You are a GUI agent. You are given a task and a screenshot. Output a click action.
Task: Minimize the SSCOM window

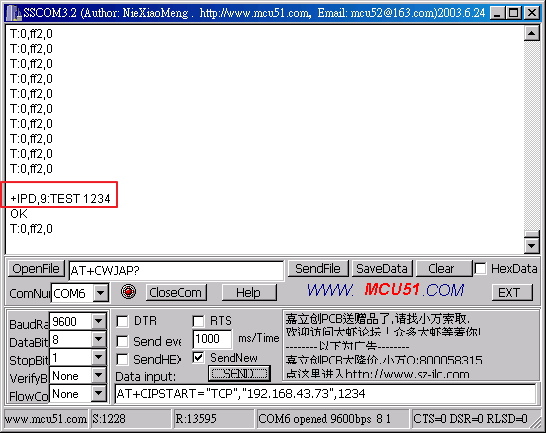pyautogui.click(x=498, y=13)
